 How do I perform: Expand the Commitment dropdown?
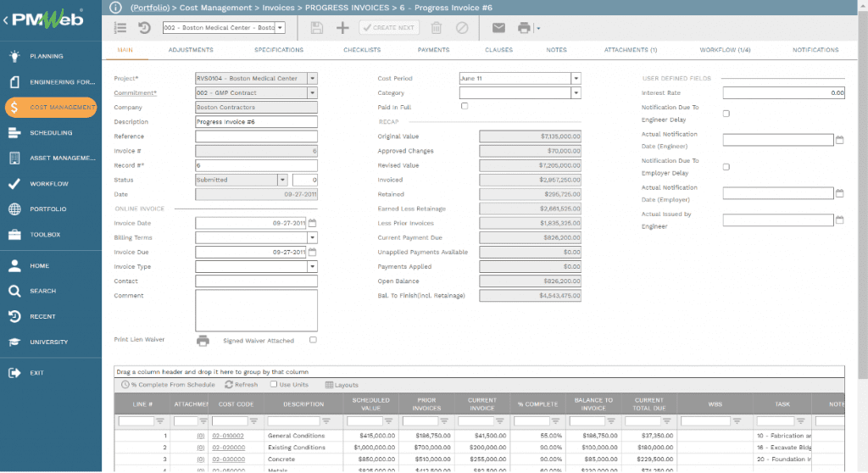(312, 93)
